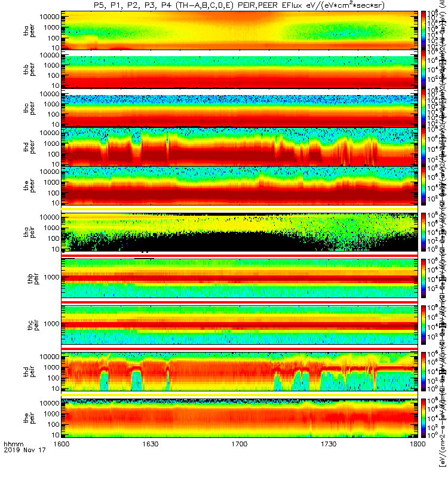
Task: Click the 1800 time tick label
Action: (x=418, y=444)
